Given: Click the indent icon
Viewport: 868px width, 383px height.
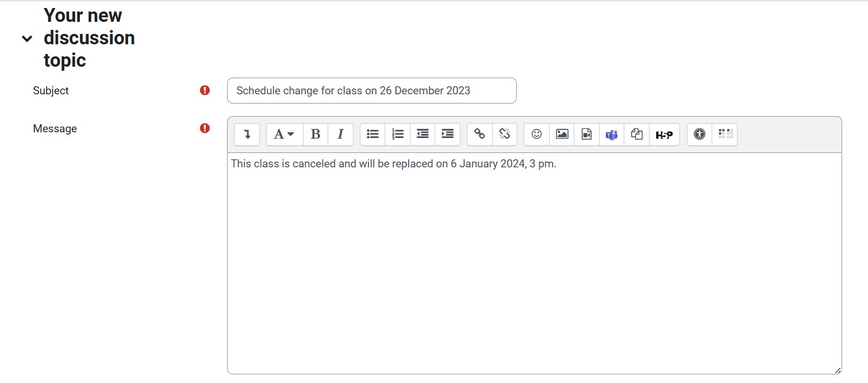Looking at the screenshot, I should point(447,135).
